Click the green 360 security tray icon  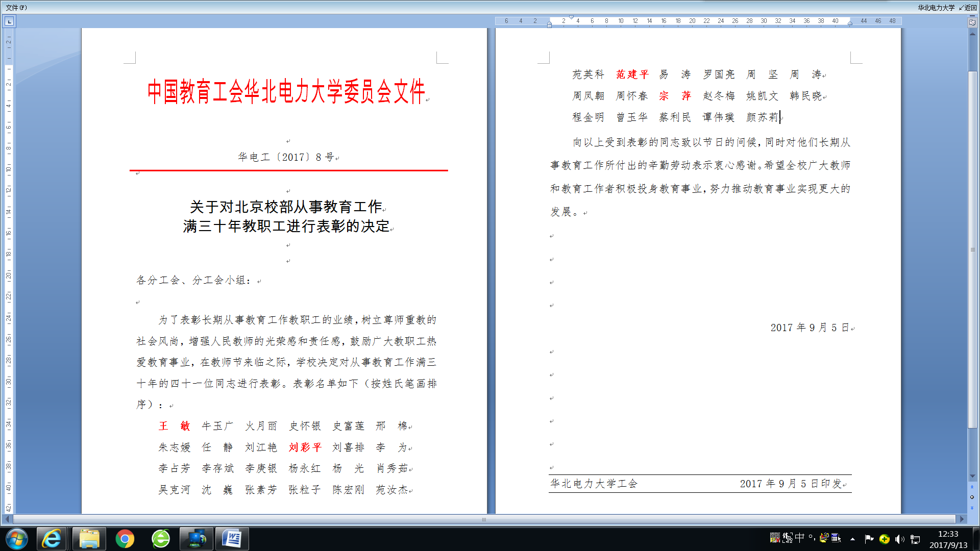[885, 539]
